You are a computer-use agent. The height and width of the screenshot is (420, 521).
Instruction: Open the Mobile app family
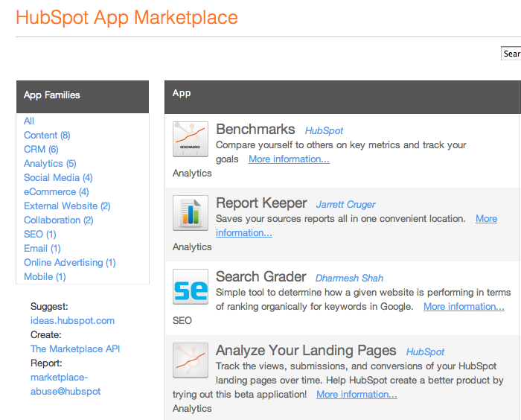[45, 276]
